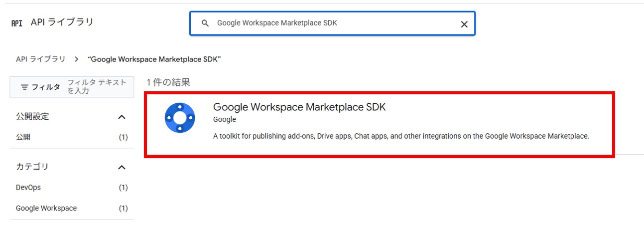Click the フィルタ filter lines icon

[x=24, y=87]
